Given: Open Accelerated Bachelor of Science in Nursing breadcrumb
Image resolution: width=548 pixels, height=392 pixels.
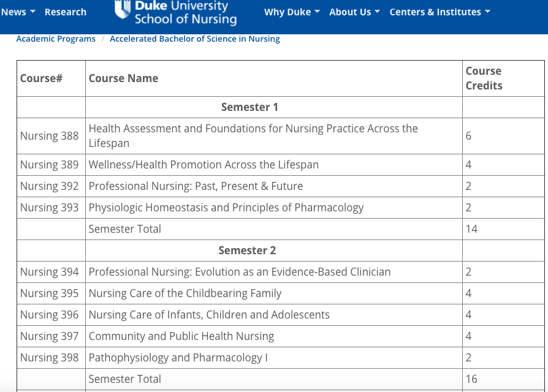Looking at the screenshot, I should pyautogui.click(x=194, y=39).
